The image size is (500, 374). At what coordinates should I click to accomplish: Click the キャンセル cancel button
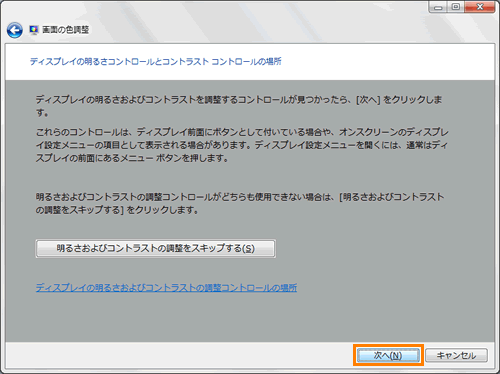coord(456,355)
